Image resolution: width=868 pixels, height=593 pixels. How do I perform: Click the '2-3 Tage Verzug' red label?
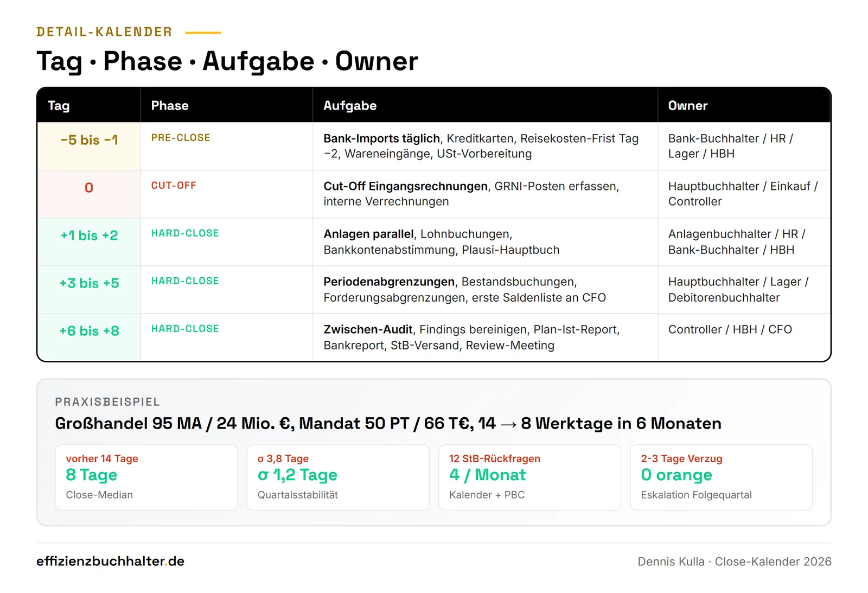tap(681, 458)
